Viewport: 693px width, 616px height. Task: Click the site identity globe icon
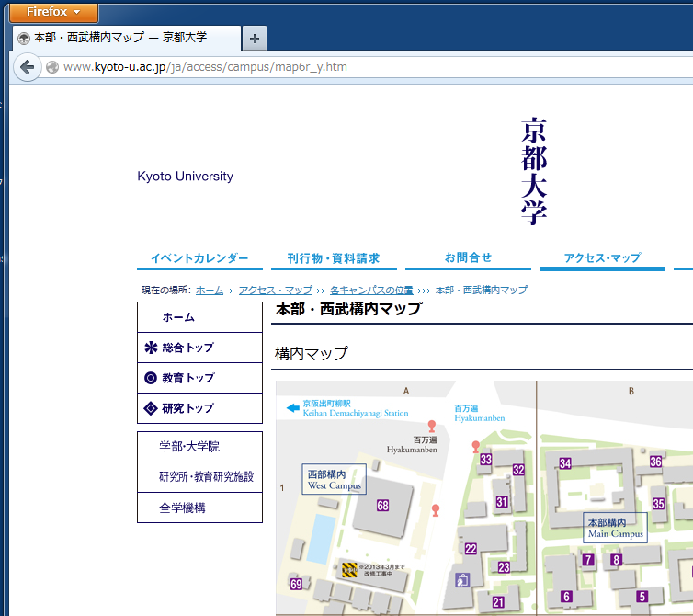[52, 67]
